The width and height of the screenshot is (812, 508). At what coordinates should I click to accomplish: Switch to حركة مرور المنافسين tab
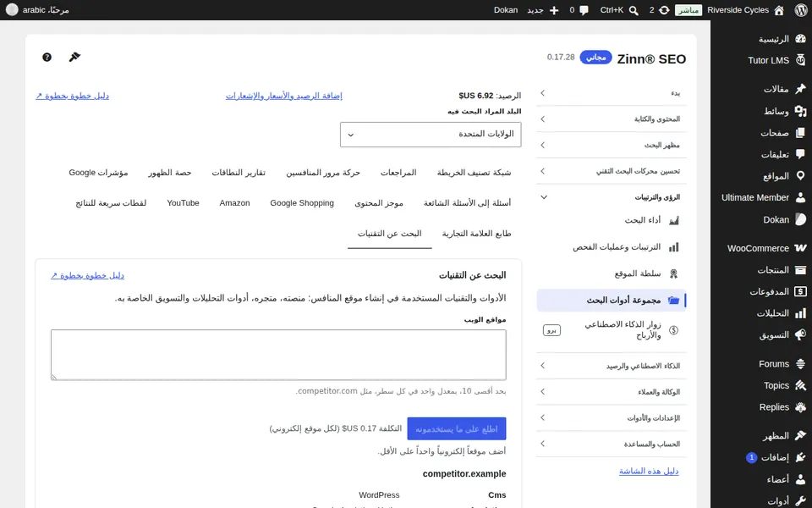point(322,173)
